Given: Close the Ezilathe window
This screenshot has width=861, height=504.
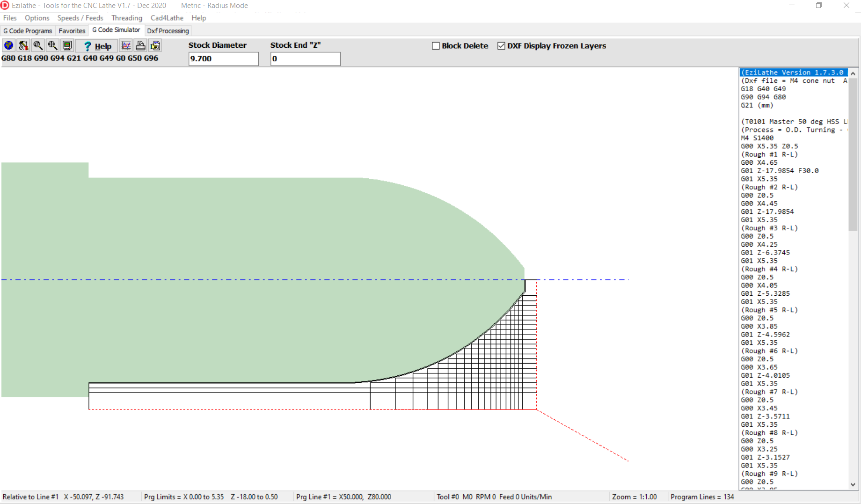Looking at the screenshot, I should pyautogui.click(x=846, y=6).
